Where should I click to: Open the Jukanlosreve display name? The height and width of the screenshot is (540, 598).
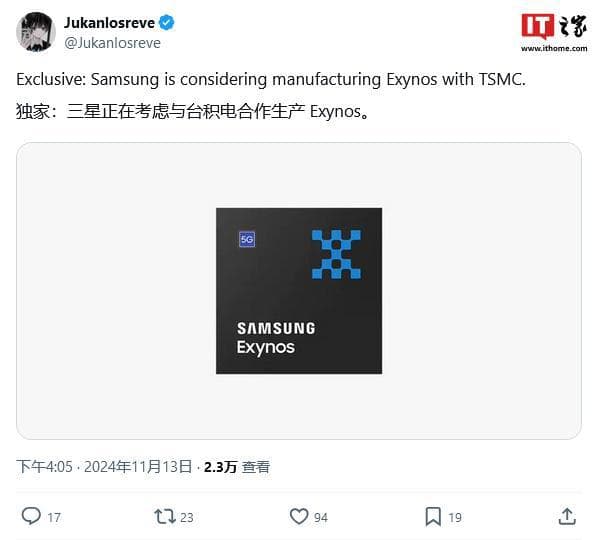pyautogui.click(x=109, y=23)
